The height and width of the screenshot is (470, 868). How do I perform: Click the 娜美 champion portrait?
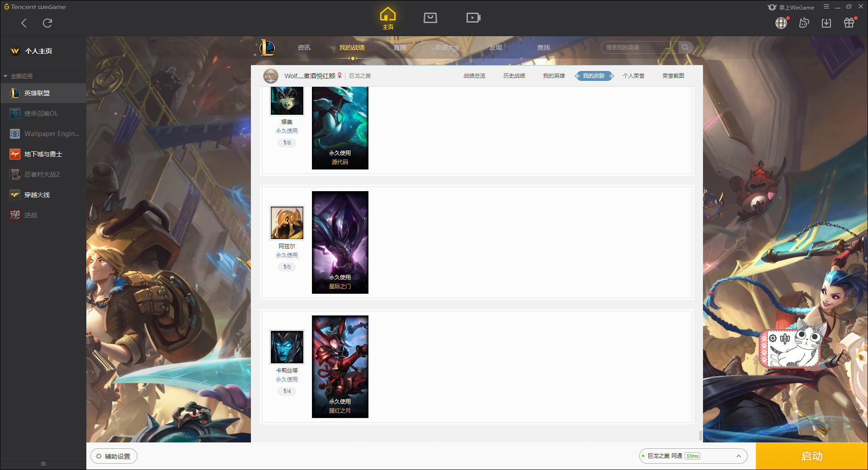tap(287, 101)
